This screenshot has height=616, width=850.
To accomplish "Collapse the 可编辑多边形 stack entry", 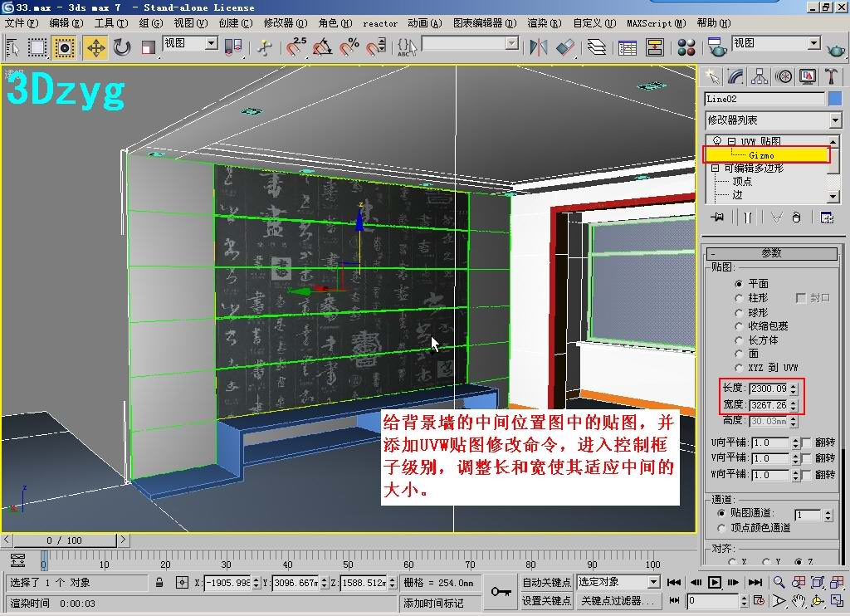I will coord(716,168).
